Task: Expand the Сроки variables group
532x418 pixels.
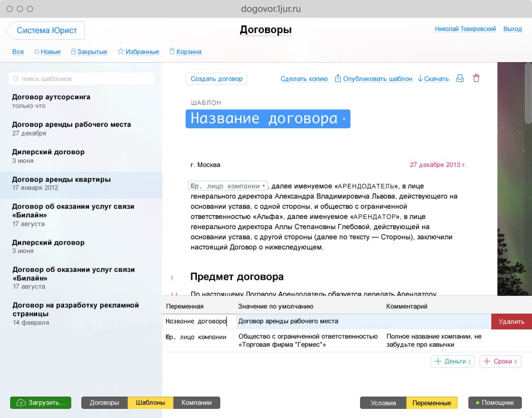Action: tap(500, 361)
